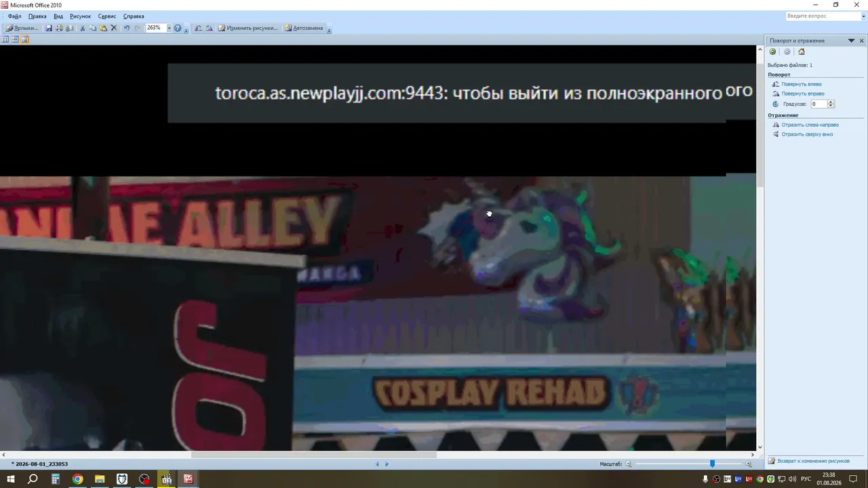This screenshot has height=488, width=868.
Task: Open the Windows Start menu
Action: (x=11, y=479)
